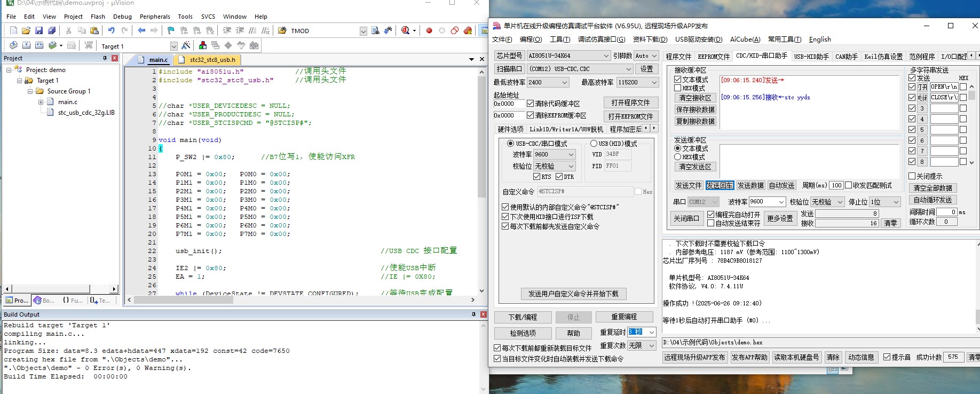This screenshot has height=394, width=980.
Task: Click the Undo arrow icon
Action: (111, 30)
